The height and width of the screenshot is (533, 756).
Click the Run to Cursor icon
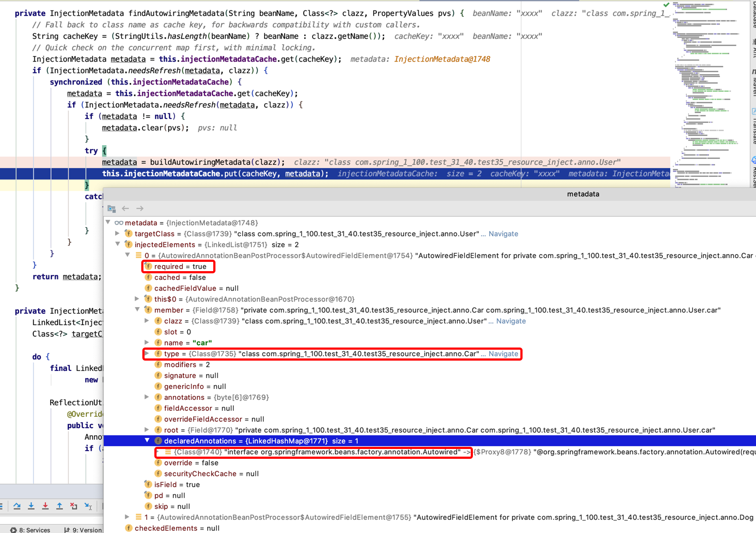[88, 506]
